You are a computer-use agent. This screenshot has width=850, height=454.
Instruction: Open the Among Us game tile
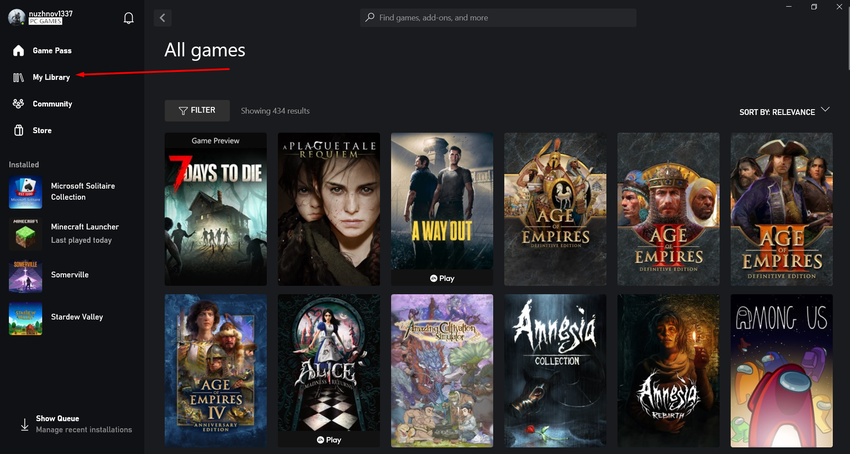coord(780,370)
